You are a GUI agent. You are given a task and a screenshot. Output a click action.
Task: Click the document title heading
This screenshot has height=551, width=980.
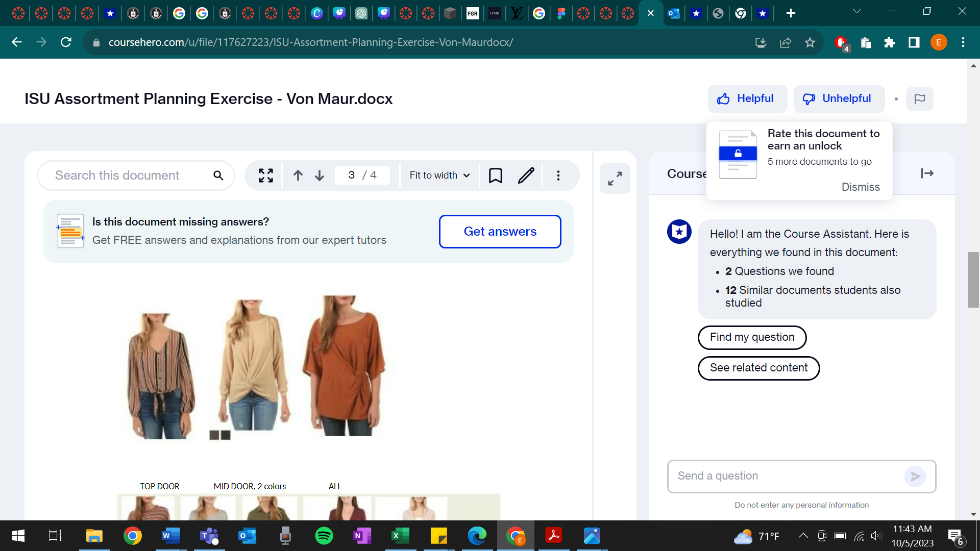(208, 99)
